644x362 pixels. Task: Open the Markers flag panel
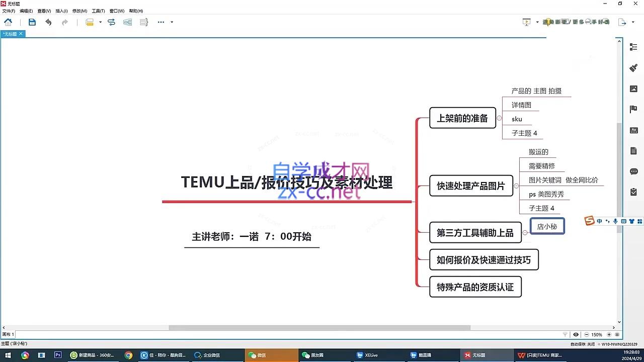pyautogui.click(x=633, y=109)
